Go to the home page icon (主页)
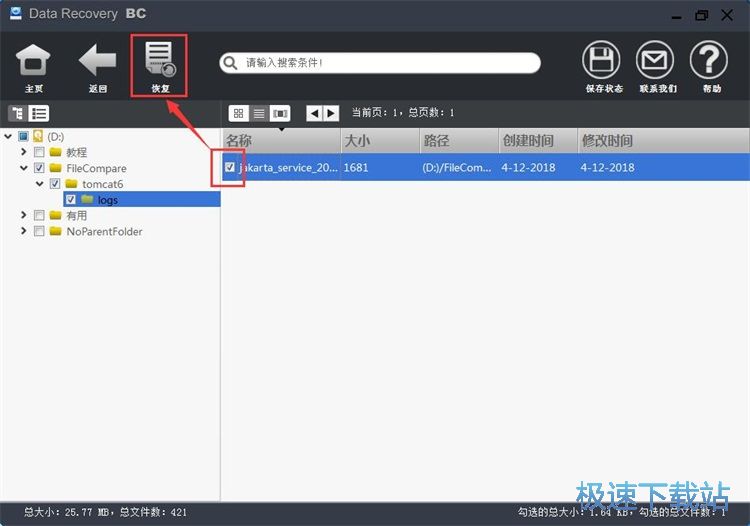This screenshot has width=750, height=526. pyautogui.click(x=33, y=60)
